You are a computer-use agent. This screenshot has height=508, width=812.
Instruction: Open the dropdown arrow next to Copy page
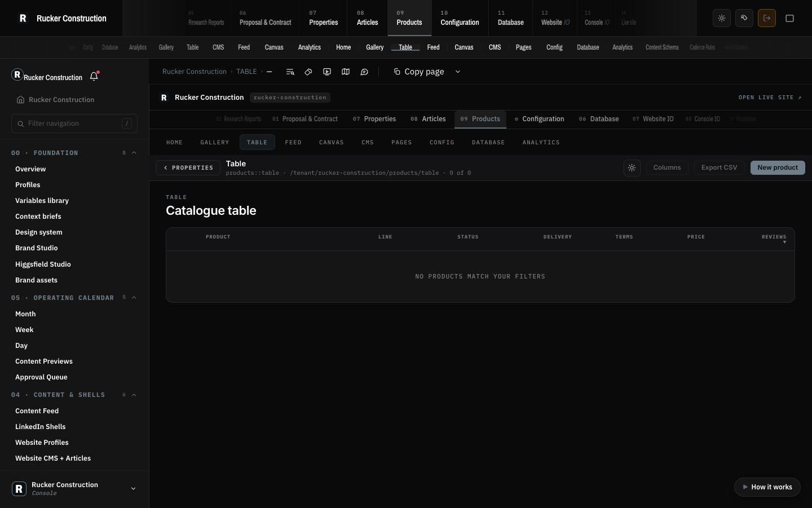pos(458,72)
